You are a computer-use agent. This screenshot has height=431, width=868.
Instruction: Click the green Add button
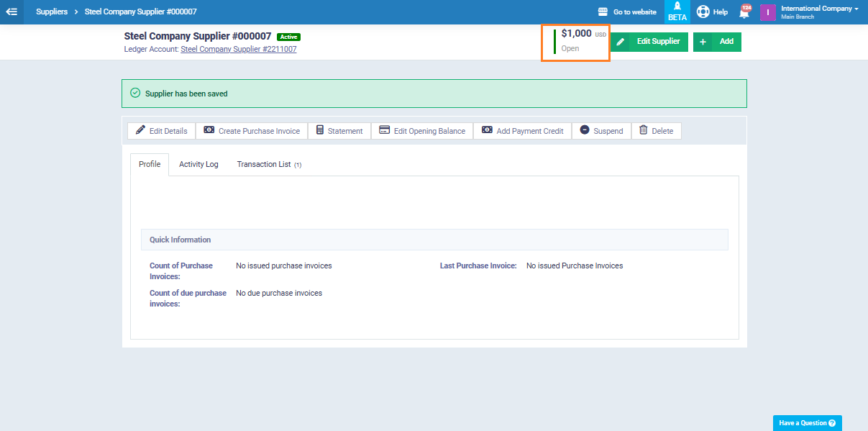point(717,42)
